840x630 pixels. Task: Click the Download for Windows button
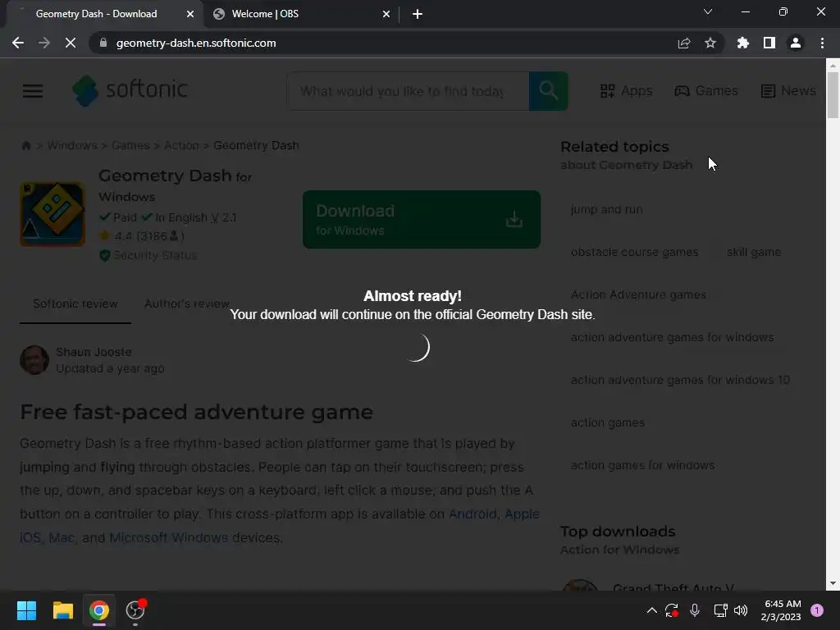pyautogui.click(x=422, y=219)
